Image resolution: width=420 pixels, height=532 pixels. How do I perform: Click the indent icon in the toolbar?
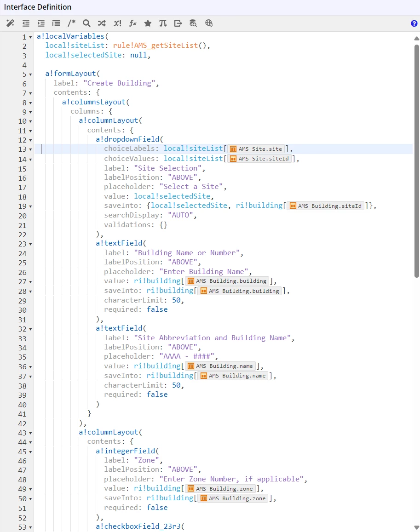tap(41, 23)
